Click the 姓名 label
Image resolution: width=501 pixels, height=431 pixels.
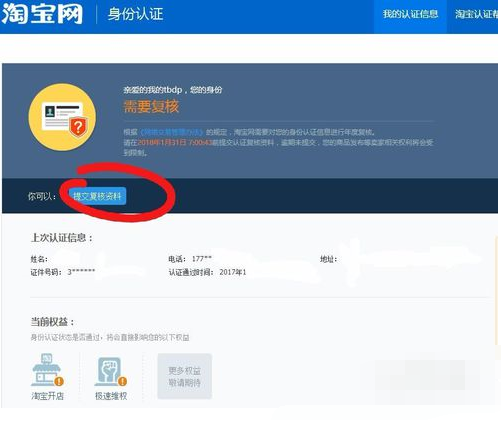[39, 259]
